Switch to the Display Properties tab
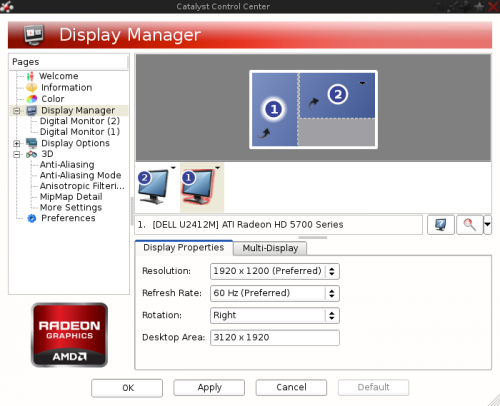The width and height of the screenshot is (500, 406). tap(184, 248)
